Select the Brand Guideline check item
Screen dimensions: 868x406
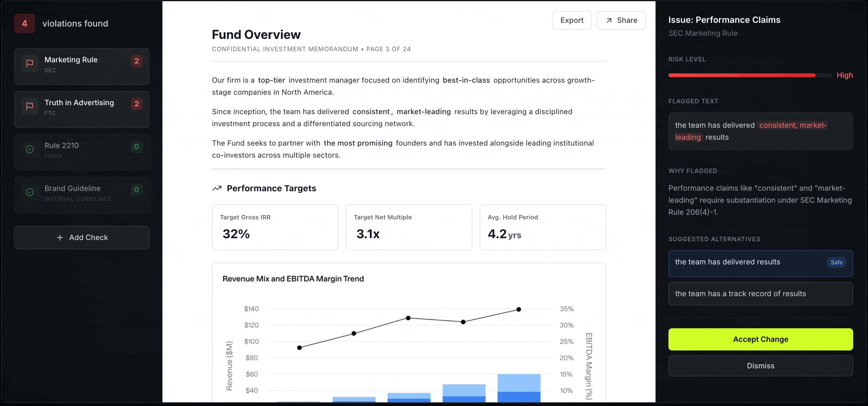tap(82, 195)
